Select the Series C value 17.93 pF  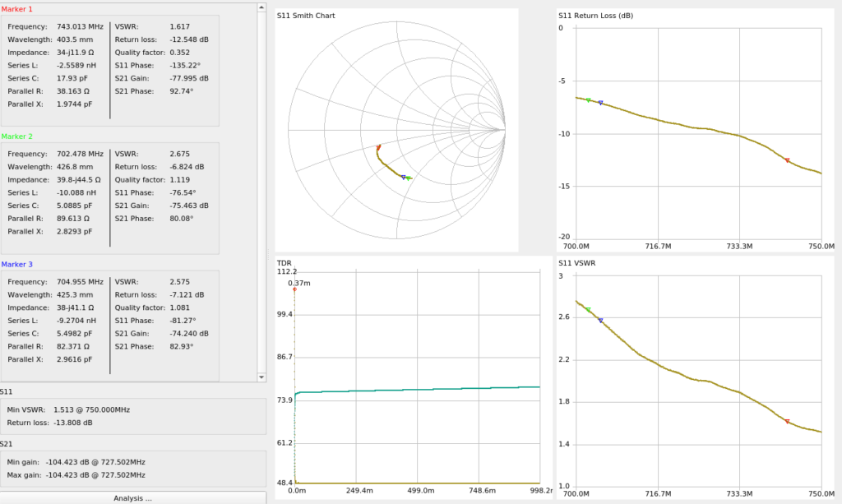72,78
